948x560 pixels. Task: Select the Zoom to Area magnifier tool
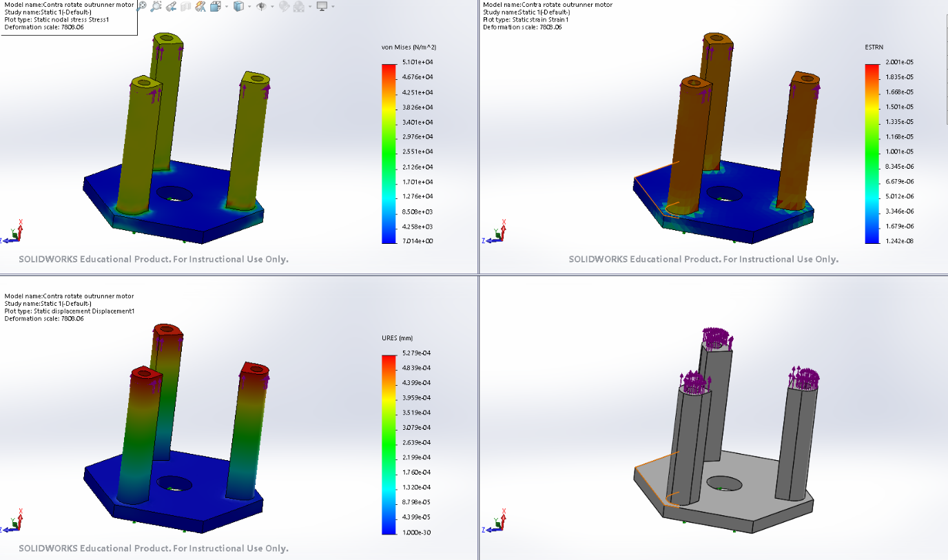(x=156, y=6)
